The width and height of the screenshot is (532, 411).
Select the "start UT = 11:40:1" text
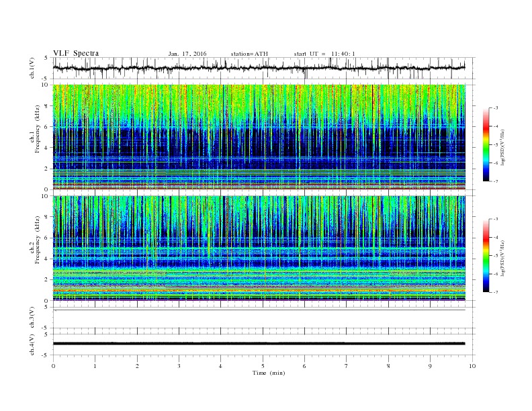click(x=324, y=54)
